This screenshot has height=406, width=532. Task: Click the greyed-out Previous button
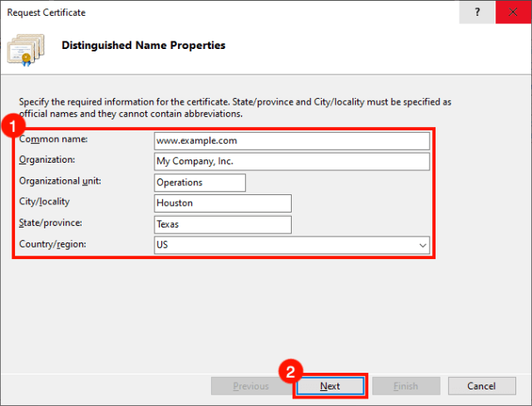(250, 386)
